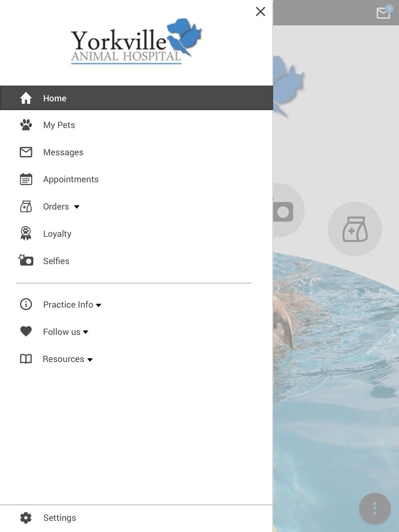Screen dimensions: 399x532
Task: Click the Follow us heart icon
Action: pyautogui.click(x=26, y=331)
